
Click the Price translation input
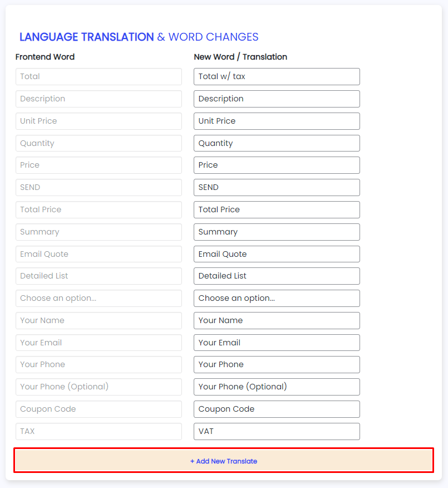pos(277,165)
